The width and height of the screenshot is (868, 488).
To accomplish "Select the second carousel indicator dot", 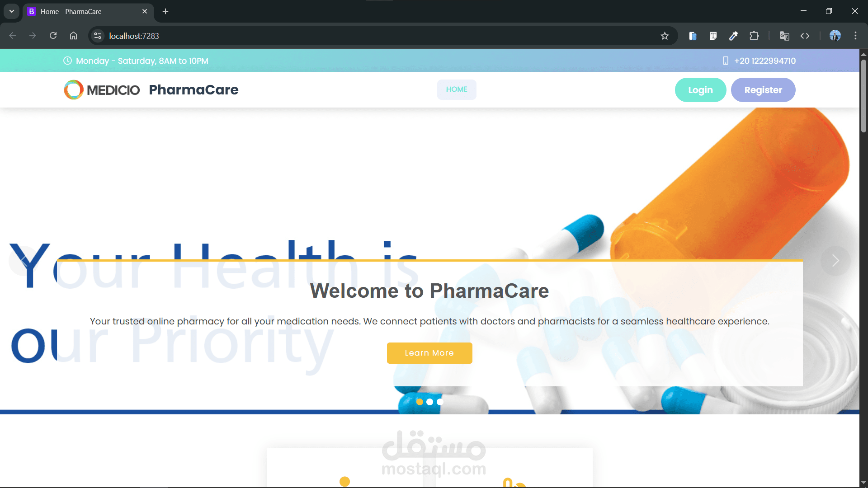I will coord(429,402).
